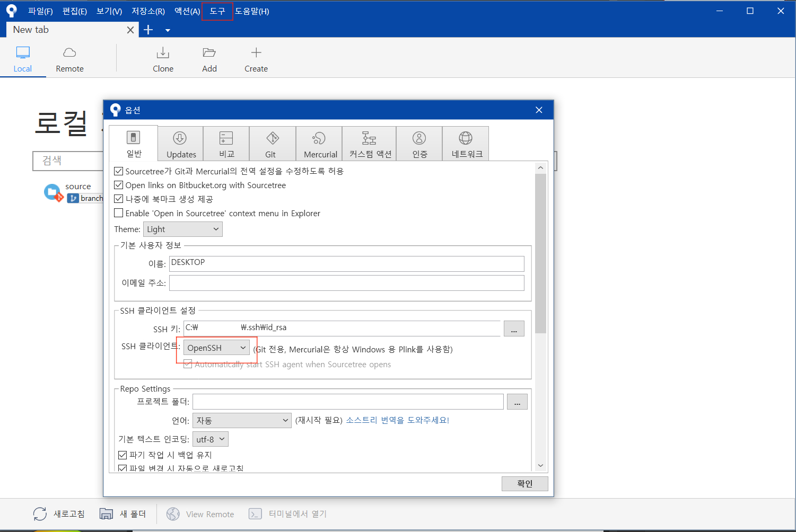The image size is (796, 532).
Task: Click the 새로고침 refresh icon
Action: pyautogui.click(x=40, y=514)
